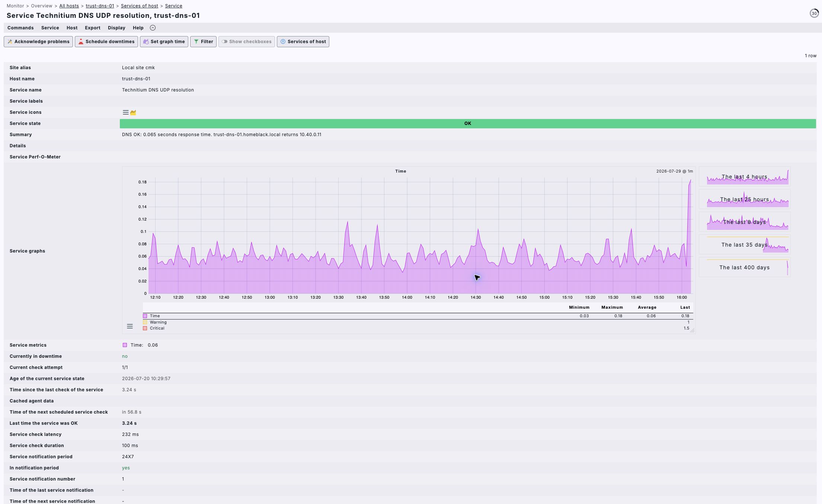Select The last 8 days graph thumbnail
822x504 pixels.
745,222
